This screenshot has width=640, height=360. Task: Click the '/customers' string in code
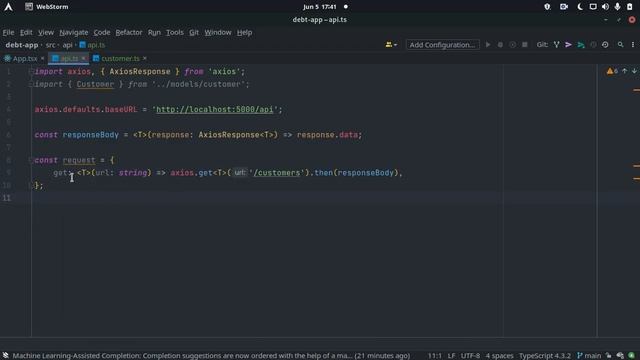277,173
